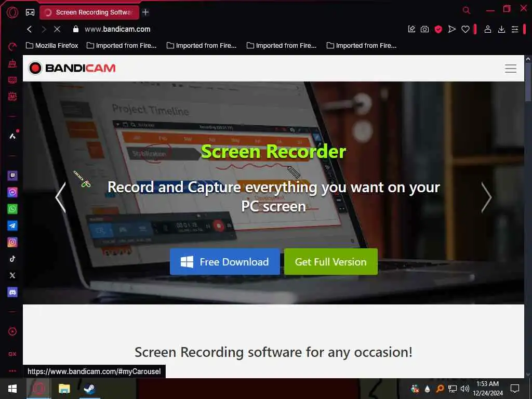
Task: Select the Screen Recording Software tab
Action: click(89, 12)
